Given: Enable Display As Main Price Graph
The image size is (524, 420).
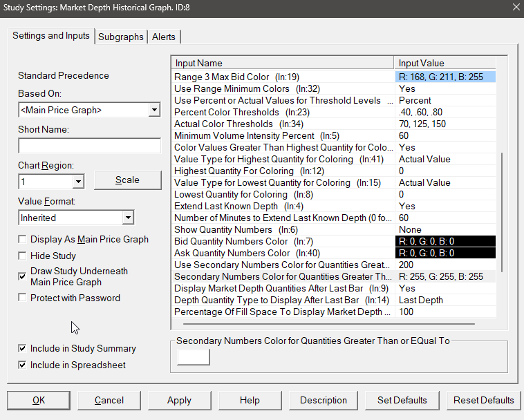Looking at the screenshot, I should pyautogui.click(x=23, y=240).
